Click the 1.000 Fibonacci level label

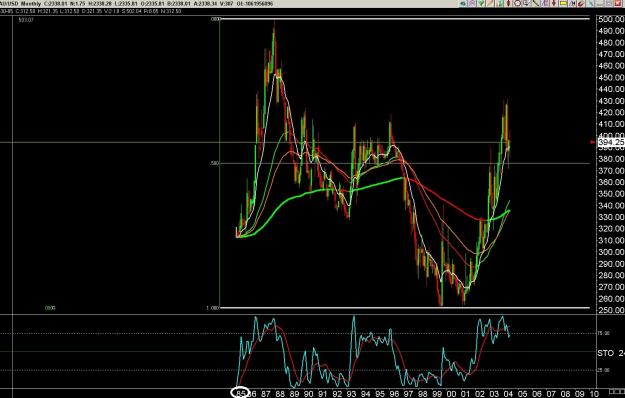pos(212,308)
